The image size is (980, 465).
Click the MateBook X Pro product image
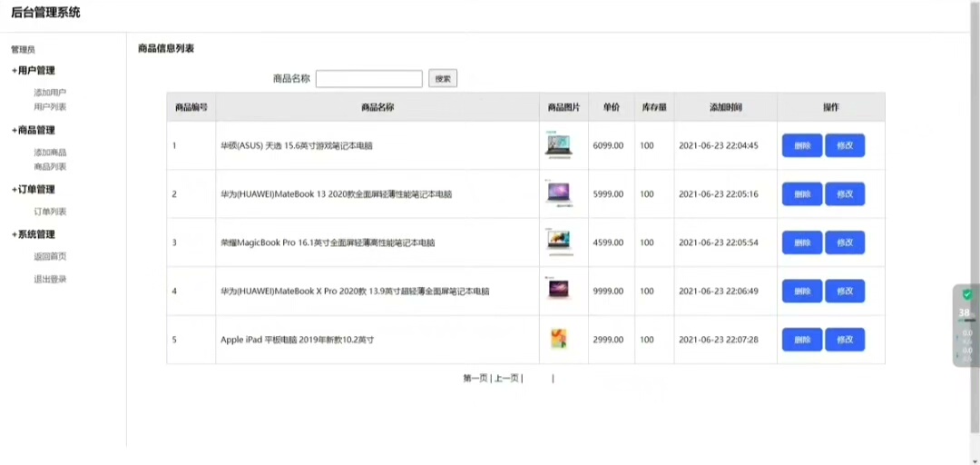(558, 291)
